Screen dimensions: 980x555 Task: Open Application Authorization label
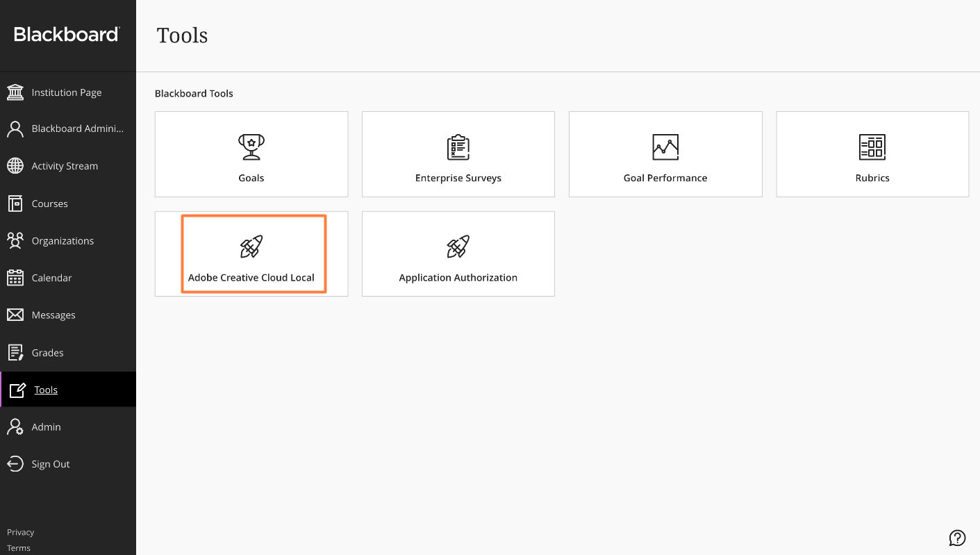(458, 278)
